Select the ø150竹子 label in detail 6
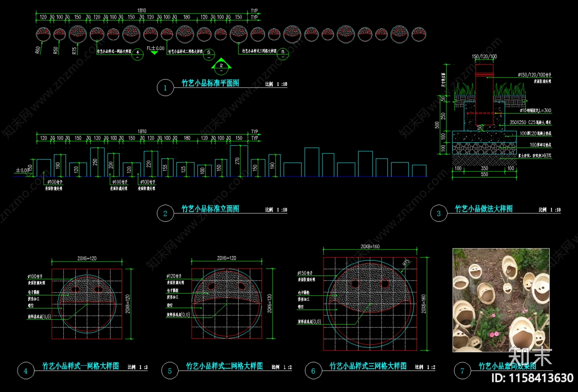This screenshot has width=578, height=392. click(305, 273)
